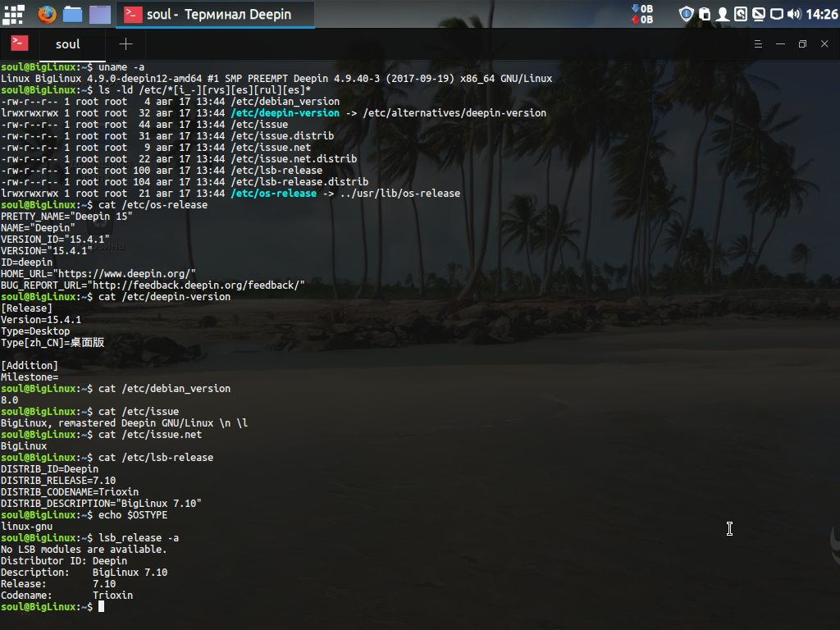Screen dimensions: 840x630
Task: Click '/etc/issue.net.distrib' in the listing
Action: click(294, 159)
